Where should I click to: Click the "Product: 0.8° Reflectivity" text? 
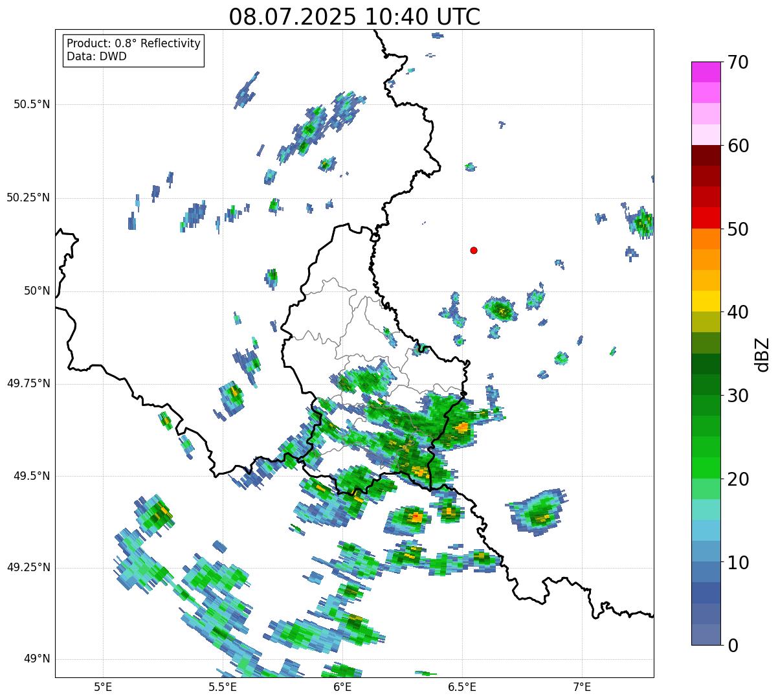click(x=134, y=43)
